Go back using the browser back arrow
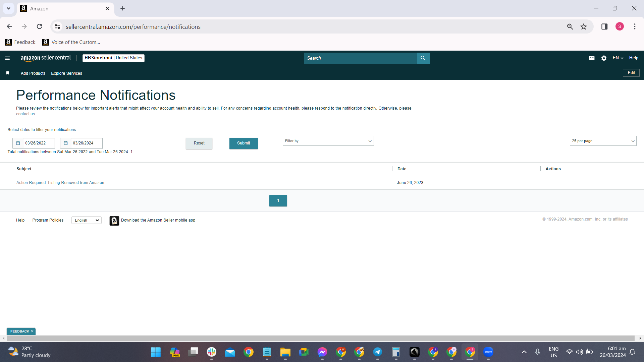The width and height of the screenshot is (644, 362). (x=9, y=26)
